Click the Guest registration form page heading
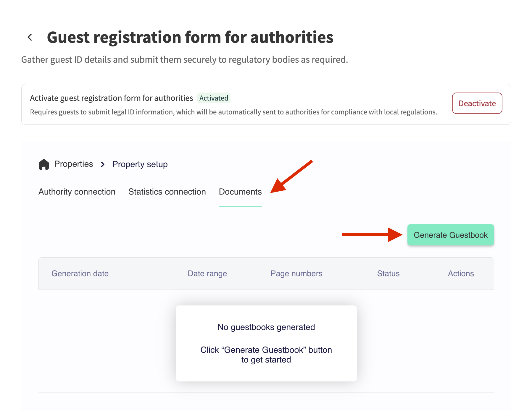532x411 pixels. tap(190, 38)
